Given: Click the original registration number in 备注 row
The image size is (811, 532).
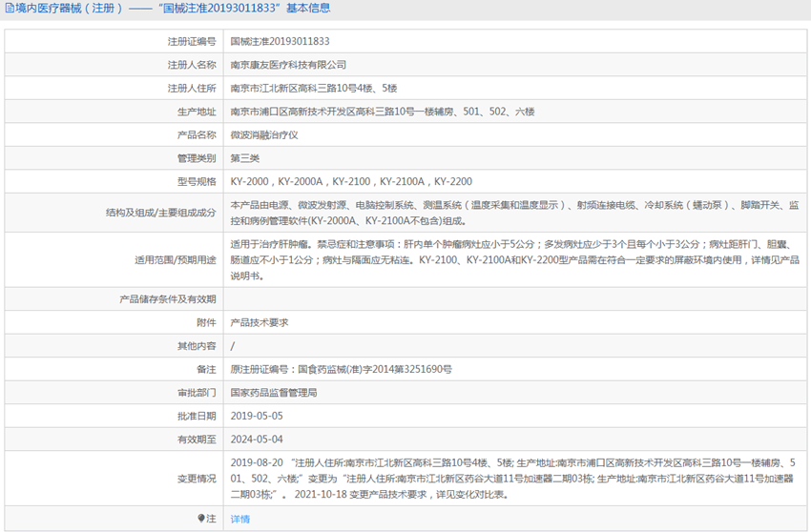Looking at the screenshot, I should pyautogui.click(x=341, y=369).
